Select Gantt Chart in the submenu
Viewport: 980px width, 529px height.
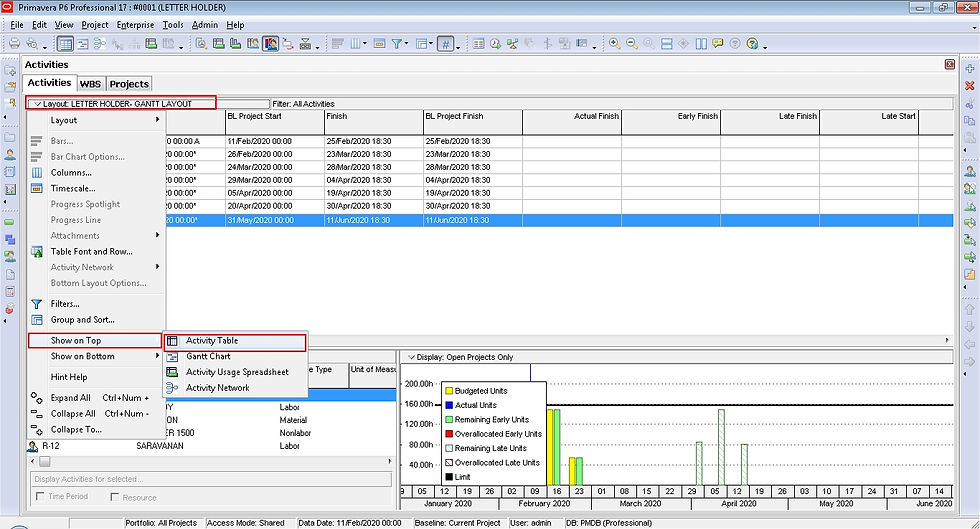pyautogui.click(x=235, y=356)
